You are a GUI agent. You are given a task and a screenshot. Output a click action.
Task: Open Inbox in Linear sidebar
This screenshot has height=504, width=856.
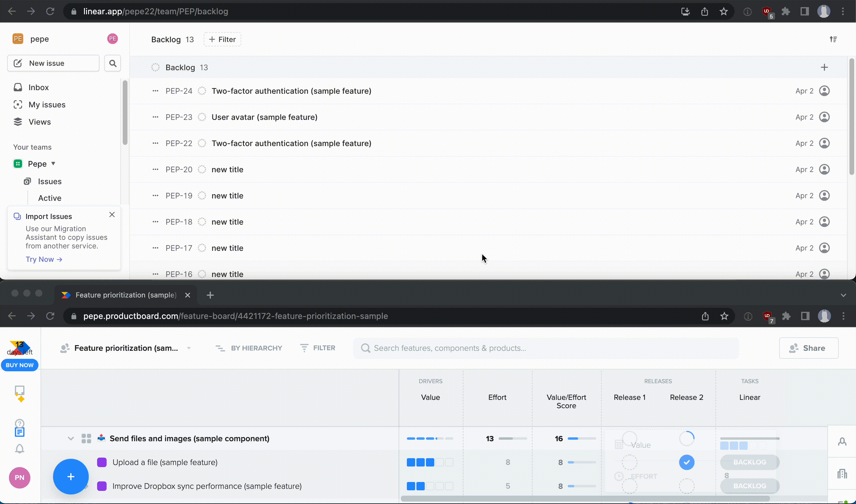pyautogui.click(x=38, y=87)
